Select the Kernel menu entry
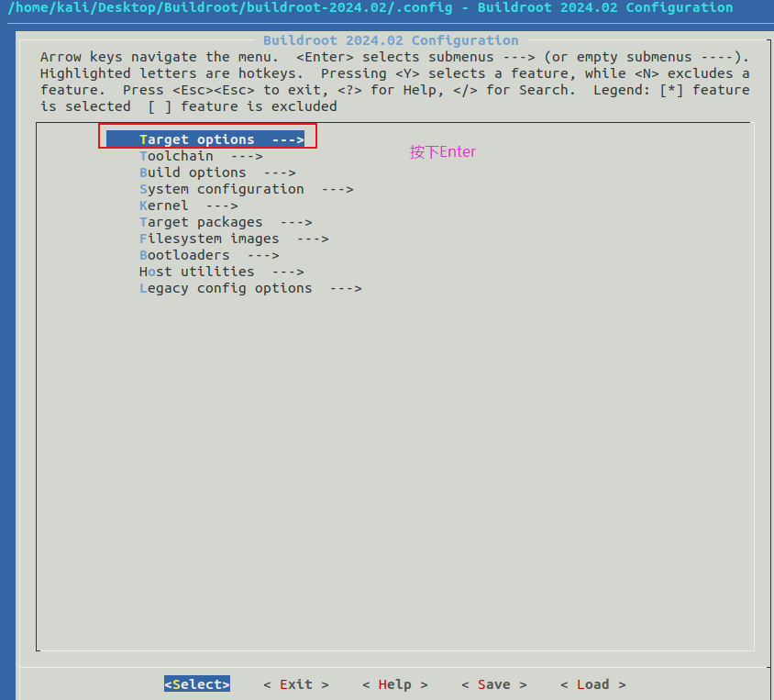Viewport: 774px width, 700px height. [x=189, y=206]
